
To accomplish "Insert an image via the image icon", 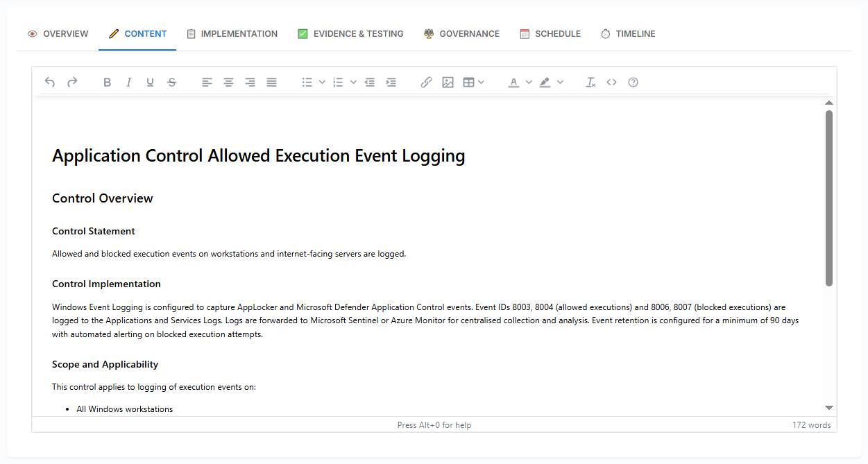I will click(x=448, y=82).
